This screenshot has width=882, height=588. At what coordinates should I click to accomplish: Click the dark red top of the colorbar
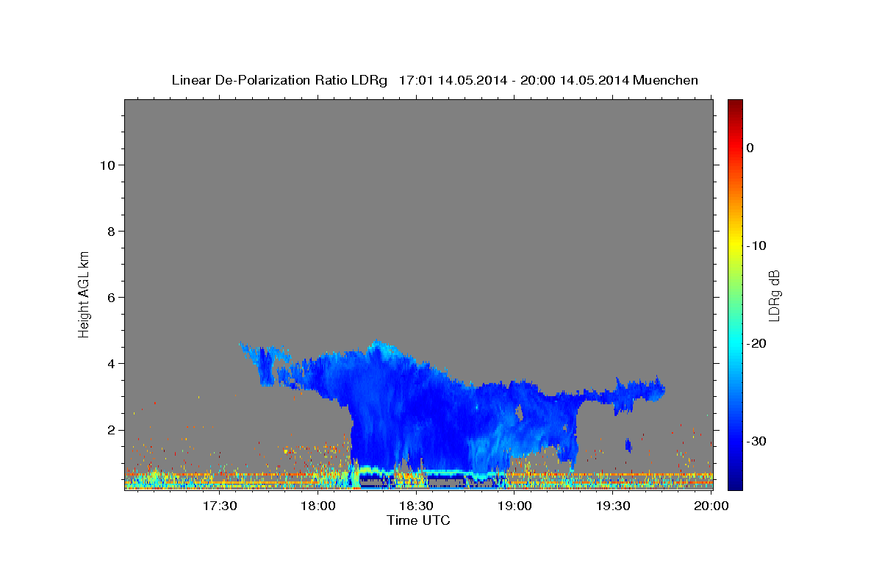(x=735, y=105)
